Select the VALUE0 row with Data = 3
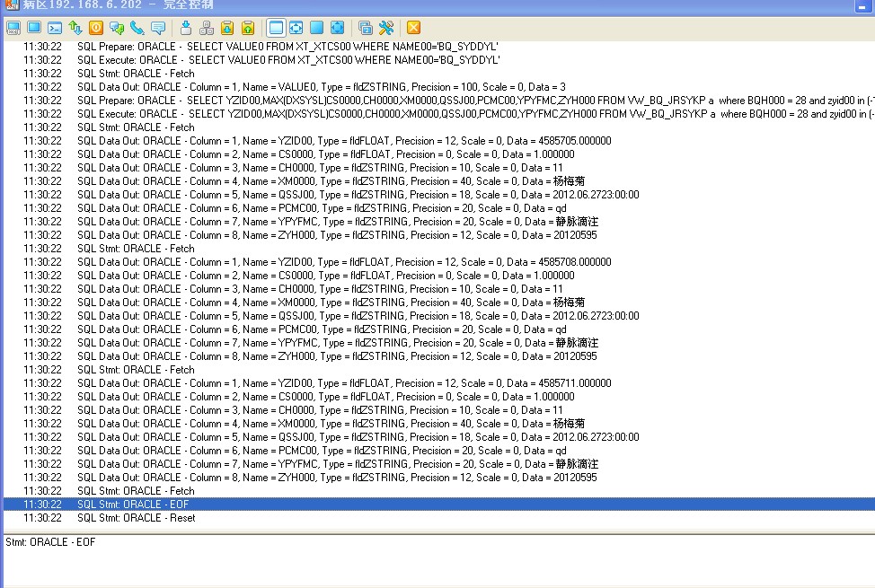This screenshot has height=588, width=875. [x=439, y=87]
